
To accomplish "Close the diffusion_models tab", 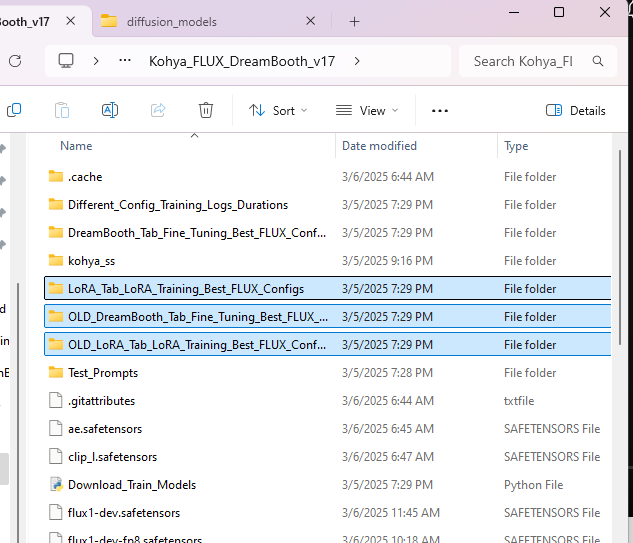I will pyautogui.click(x=310, y=21).
